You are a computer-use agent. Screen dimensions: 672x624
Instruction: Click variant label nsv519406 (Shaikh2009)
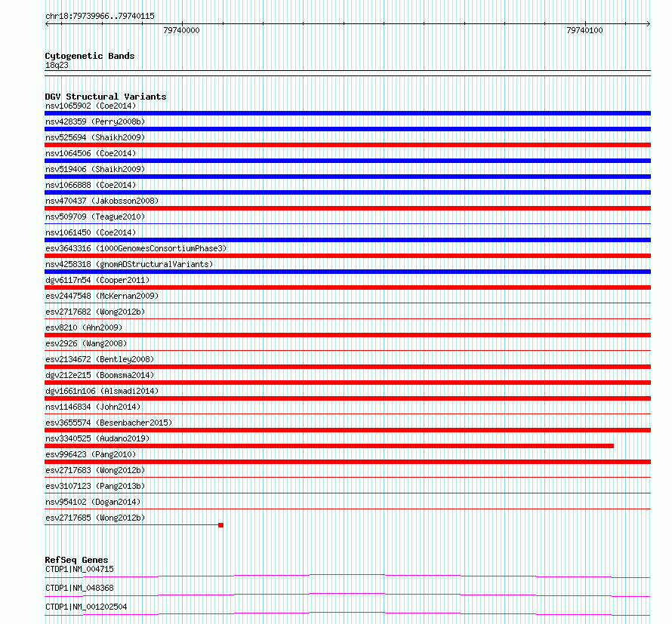(x=95, y=169)
